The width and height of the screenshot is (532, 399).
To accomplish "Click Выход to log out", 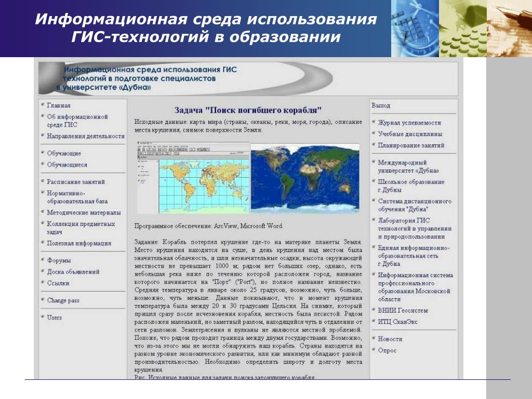I will [381, 105].
